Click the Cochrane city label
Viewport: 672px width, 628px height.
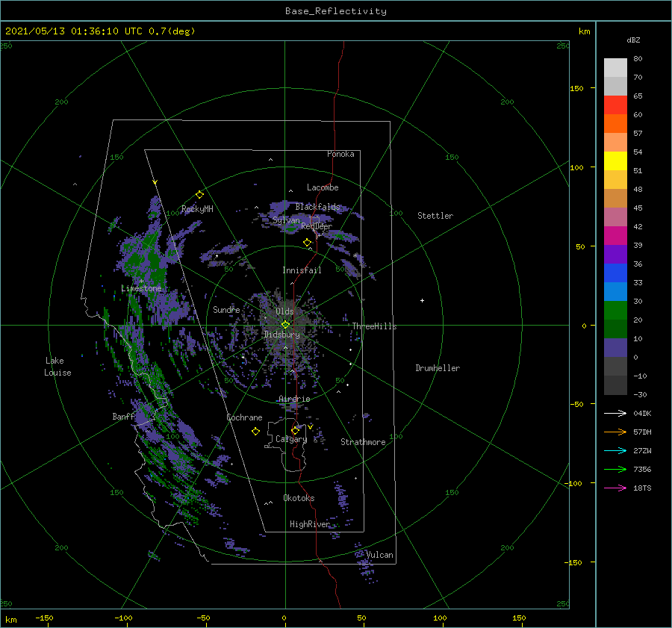[x=244, y=417]
